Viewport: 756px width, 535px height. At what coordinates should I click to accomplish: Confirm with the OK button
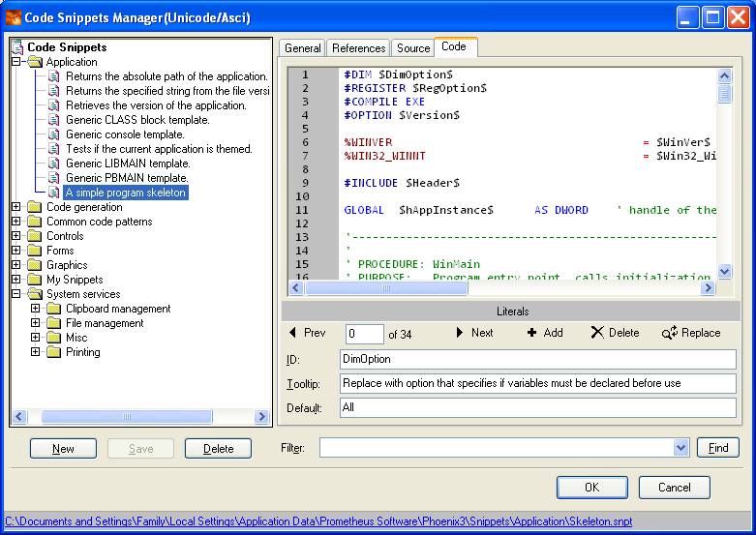[592, 488]
